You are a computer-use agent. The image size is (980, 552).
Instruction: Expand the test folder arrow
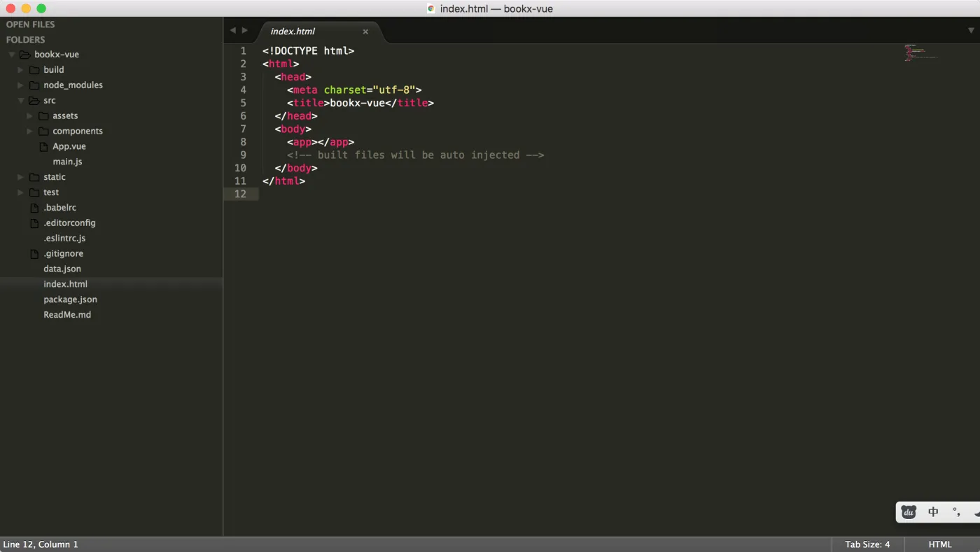21,192
